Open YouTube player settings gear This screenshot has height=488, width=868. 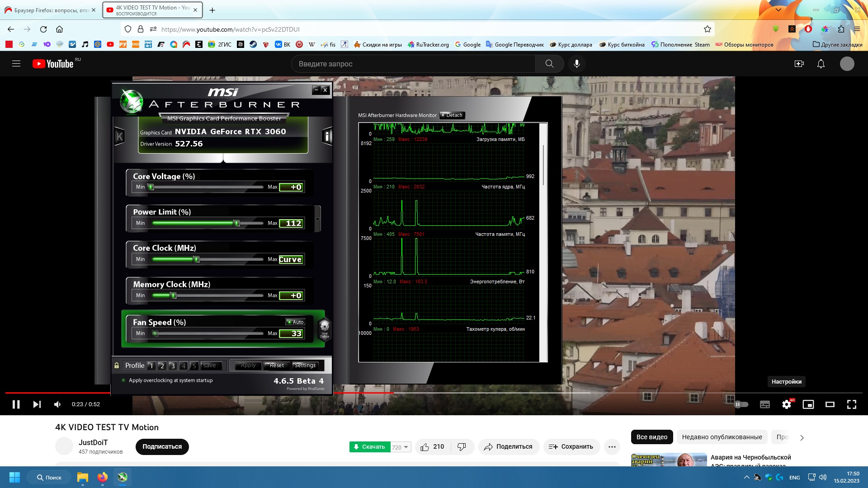(x=787, y=404)
